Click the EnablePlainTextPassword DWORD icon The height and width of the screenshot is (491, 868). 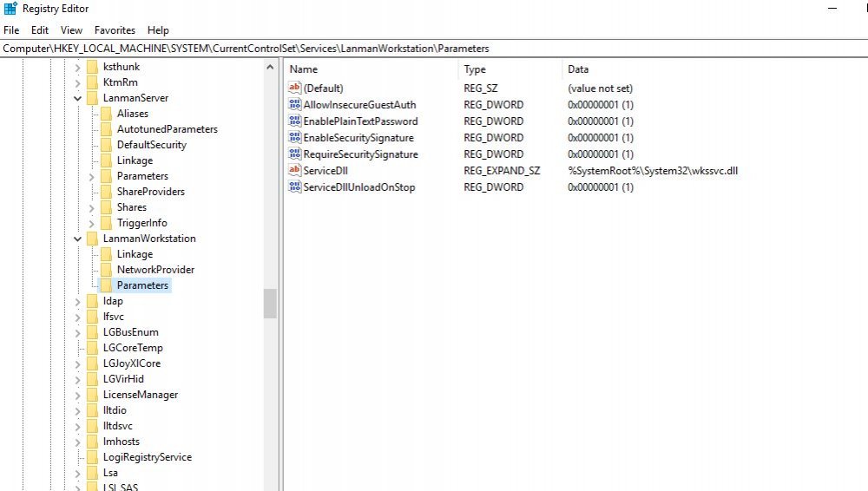294,121
